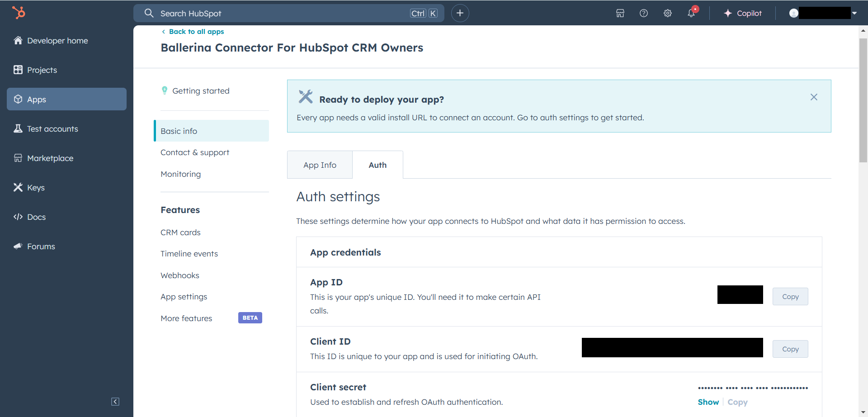This screenshot has height=417, width=868.
Task: Open Timeline events feature
Action: point(189,254)
